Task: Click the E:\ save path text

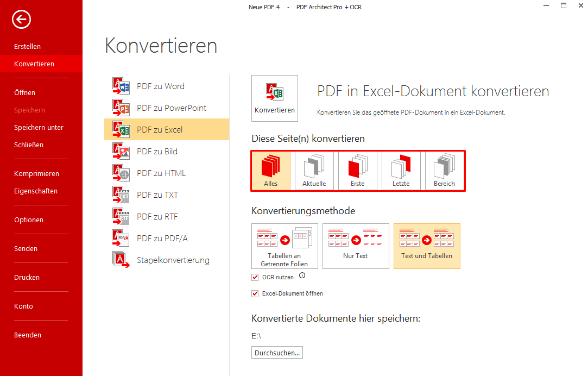Action: tap(256, 336)
